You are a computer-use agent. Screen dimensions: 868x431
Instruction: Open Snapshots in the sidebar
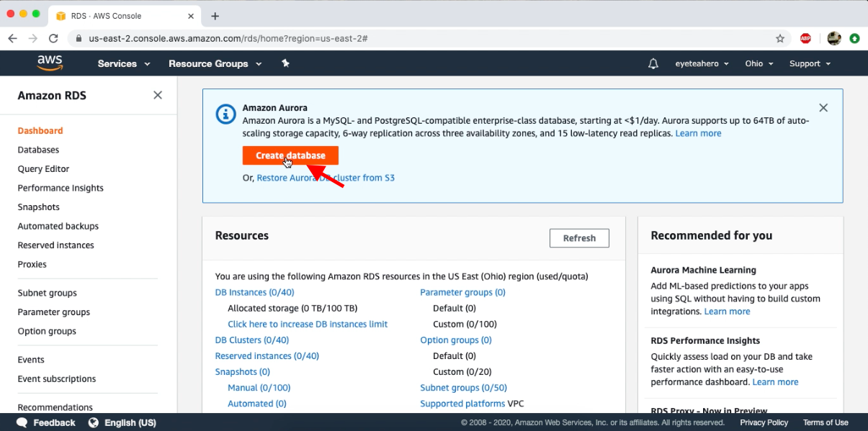tap(39, 207)
